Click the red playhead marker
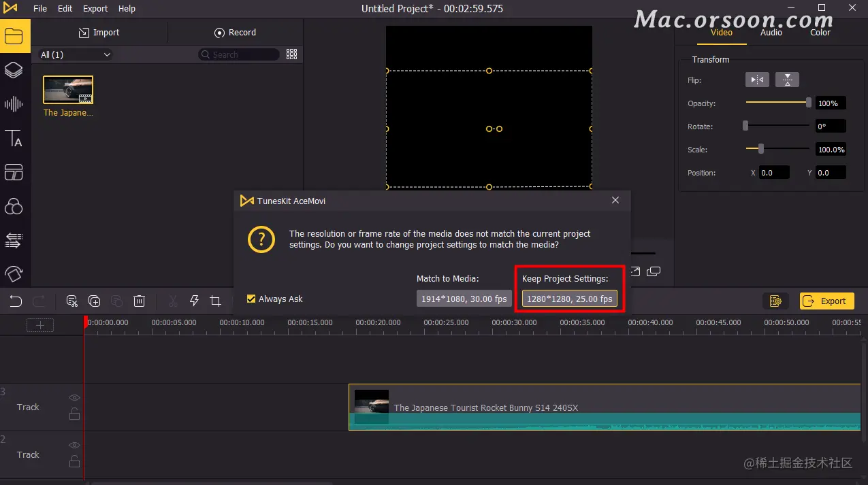This screenshot has width=868, height=485. pos(85,322)
